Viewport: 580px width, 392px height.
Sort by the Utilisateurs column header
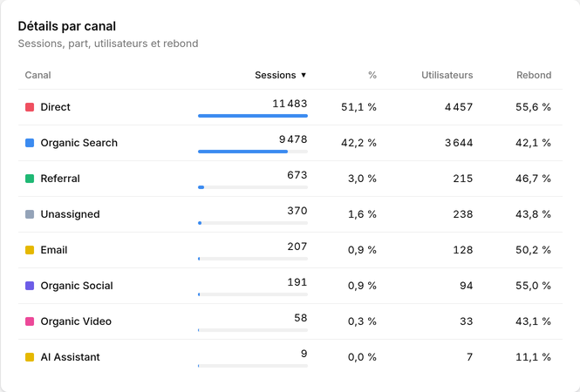coord(447,75)
